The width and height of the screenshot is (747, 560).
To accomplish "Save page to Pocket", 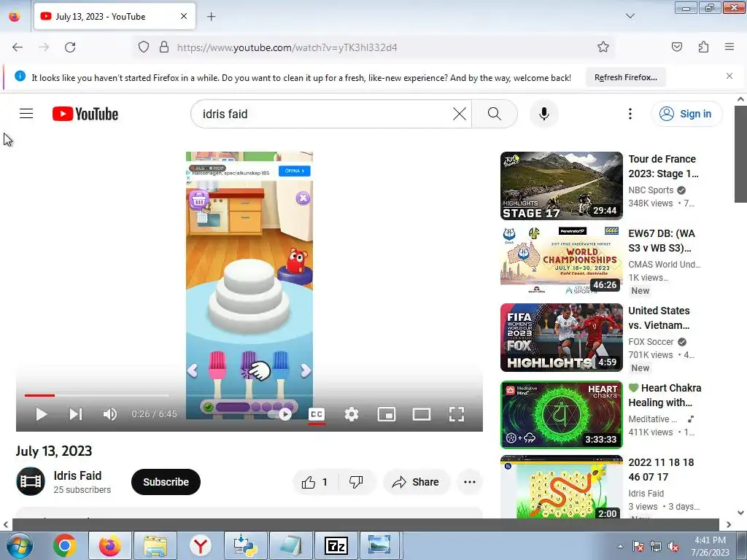I will [677, 47].
